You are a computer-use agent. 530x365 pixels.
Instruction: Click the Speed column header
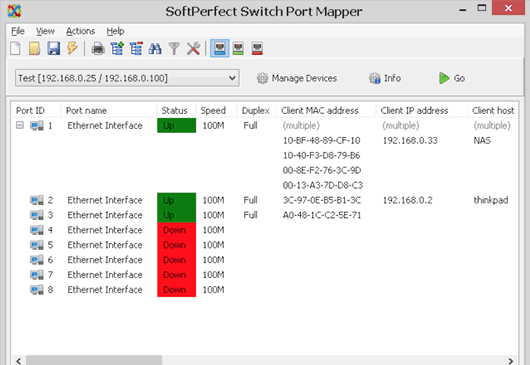click(216, 111)
